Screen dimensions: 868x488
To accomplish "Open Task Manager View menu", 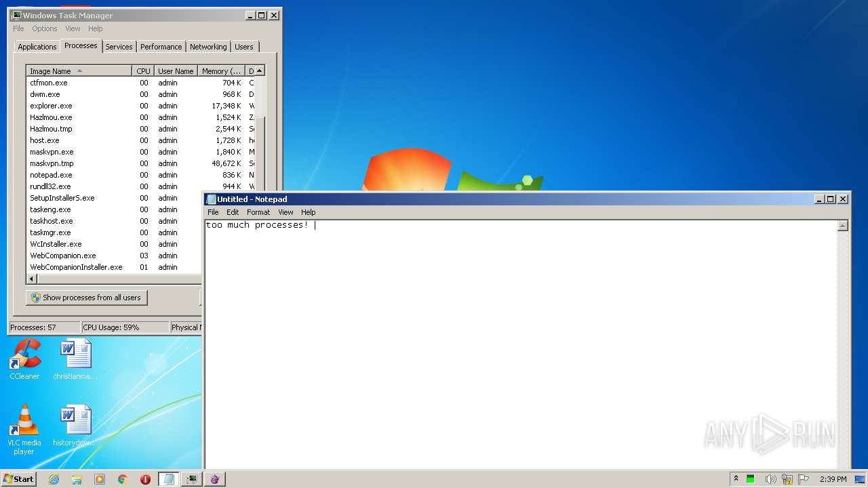I will 73,28.
